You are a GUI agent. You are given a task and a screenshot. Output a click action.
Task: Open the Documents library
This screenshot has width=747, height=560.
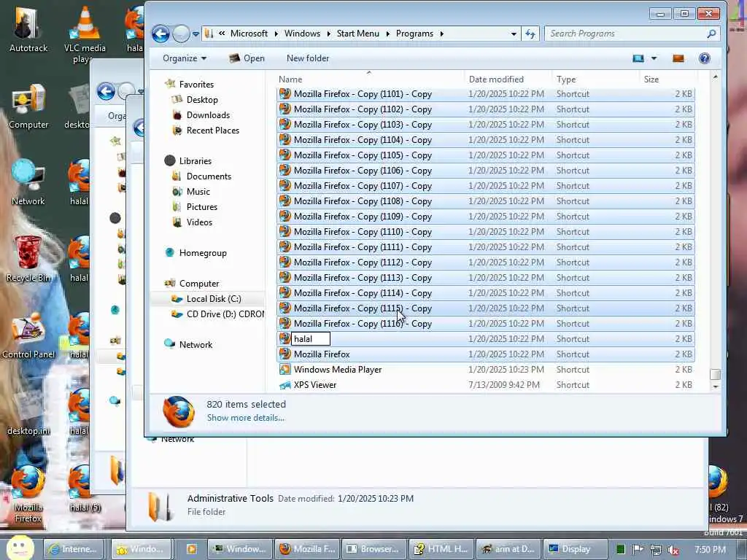209,176
